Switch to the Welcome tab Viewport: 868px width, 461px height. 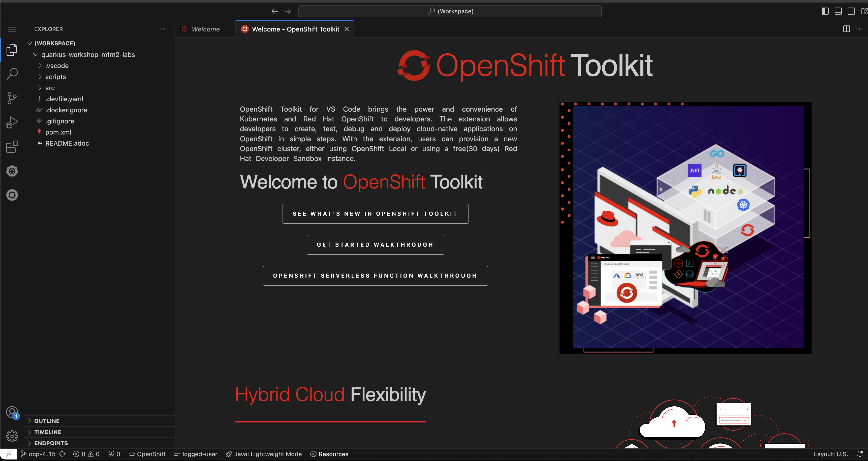[205, 29]
